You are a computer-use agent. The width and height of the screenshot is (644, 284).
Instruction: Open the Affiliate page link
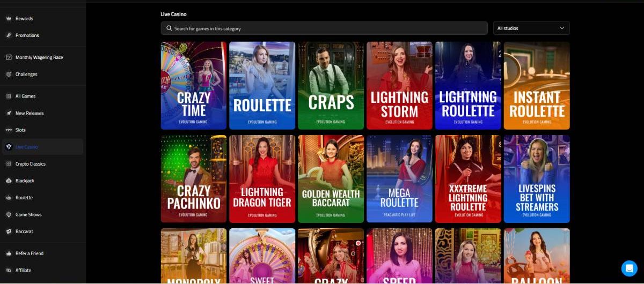pyautogui.click(x=23, y=271)
